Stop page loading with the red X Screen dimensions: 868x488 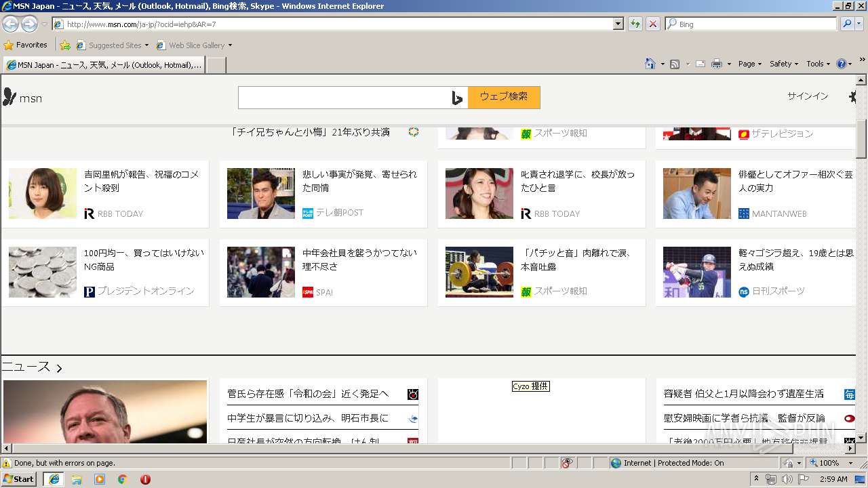(652, 24)
